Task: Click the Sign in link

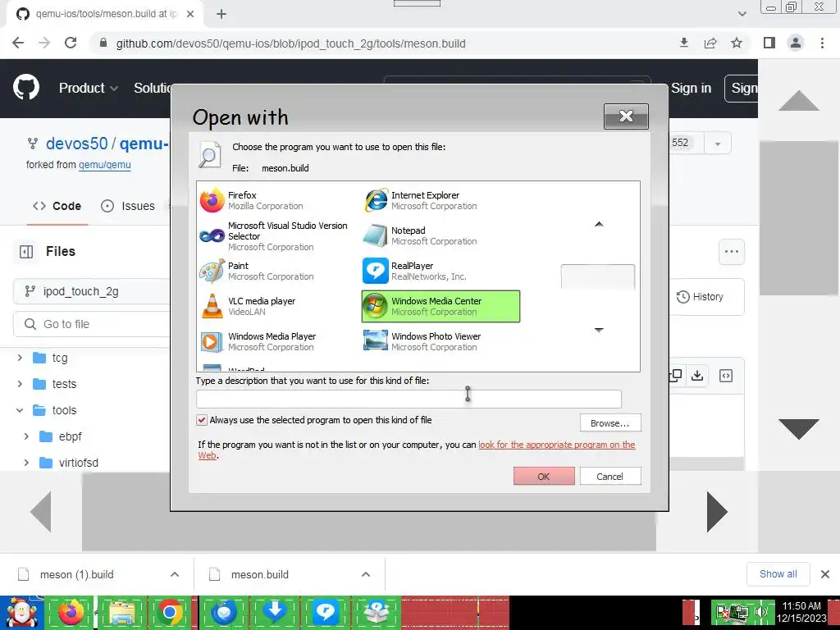Action: pyautogui.click(x=691, y=88)
